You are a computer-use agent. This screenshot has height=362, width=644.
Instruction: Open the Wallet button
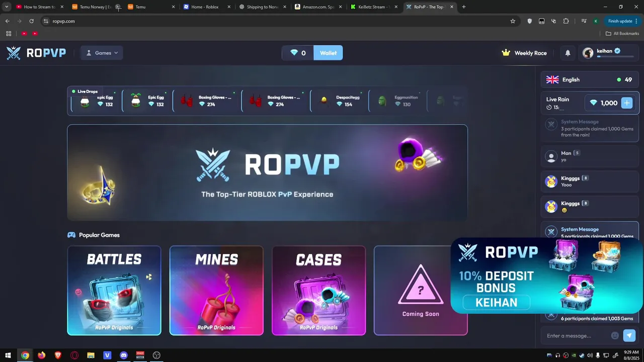(x=328, y=53)
